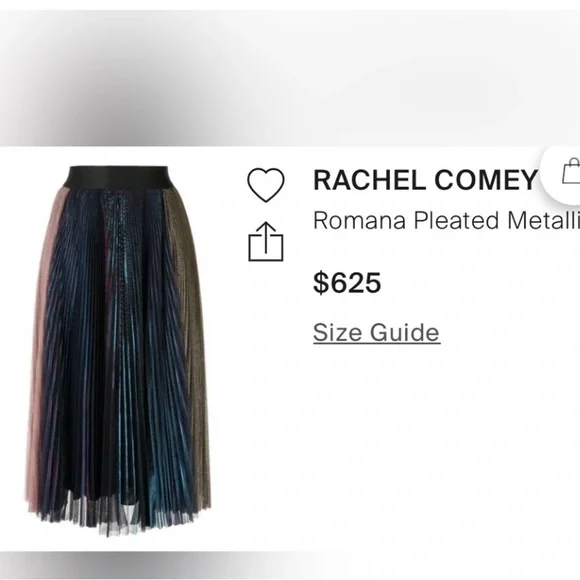Open the Size Guide link
The height and width of the screenshot is (580, 580).
click(377, 333)
